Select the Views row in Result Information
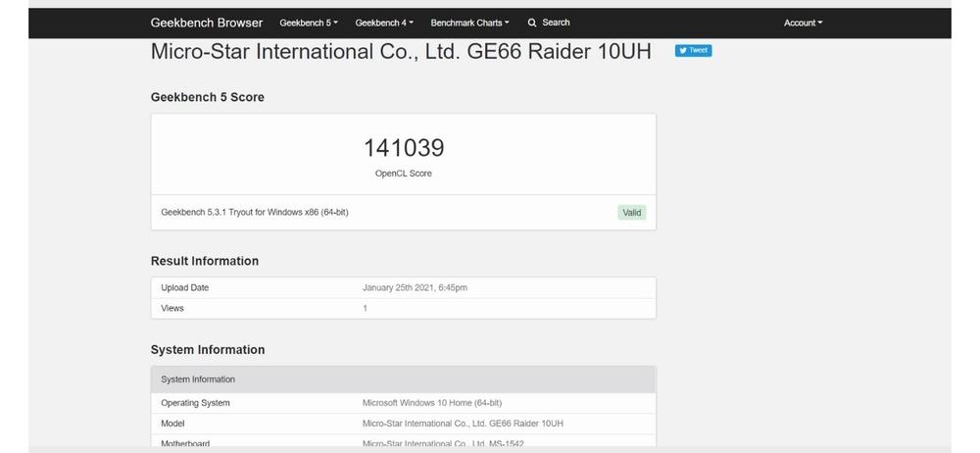Image resolution: width=980 pixels, height=453 pixels. [x=172, y=309]
